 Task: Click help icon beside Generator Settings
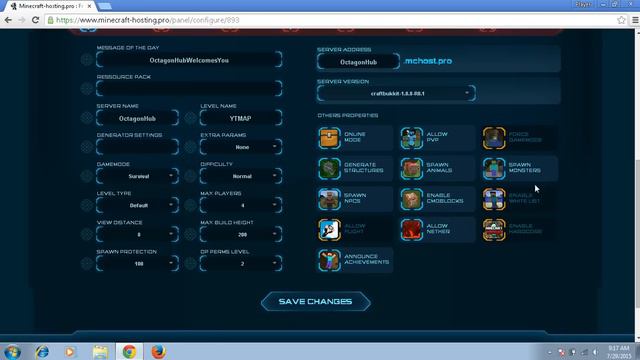coord(87,147)
